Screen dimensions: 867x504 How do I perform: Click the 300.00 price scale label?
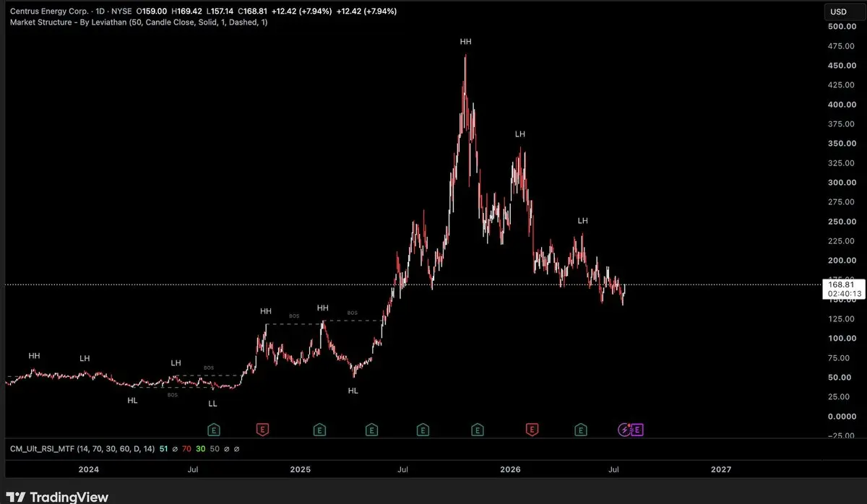pyautogui.click(x=842, y=183)
